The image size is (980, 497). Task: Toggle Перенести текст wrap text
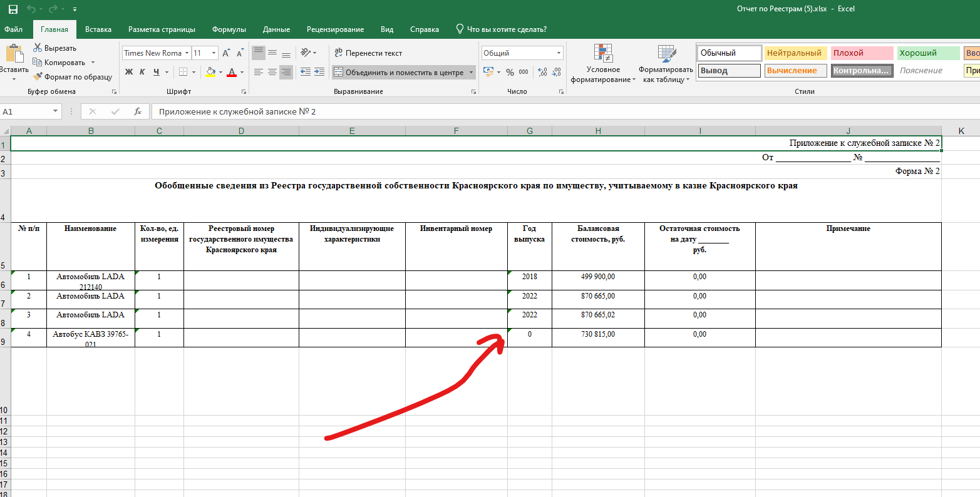(368, 53)
